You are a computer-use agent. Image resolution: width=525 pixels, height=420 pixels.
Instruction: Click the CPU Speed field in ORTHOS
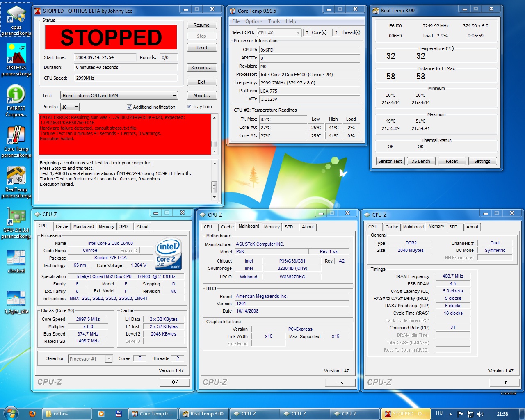(x=126, y=78)
